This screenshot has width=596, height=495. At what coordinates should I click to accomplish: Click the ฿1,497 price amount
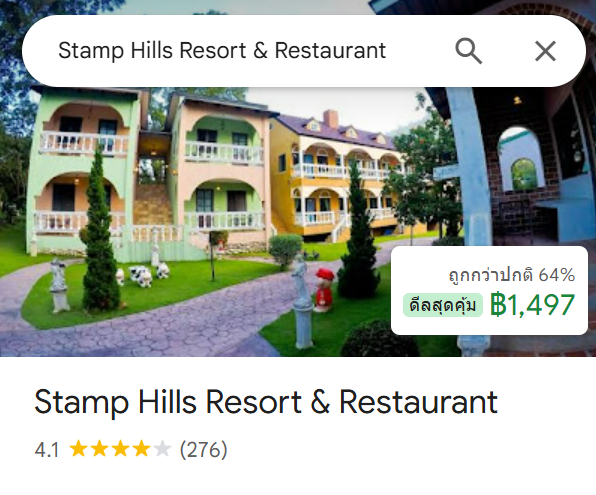[532, 305]
